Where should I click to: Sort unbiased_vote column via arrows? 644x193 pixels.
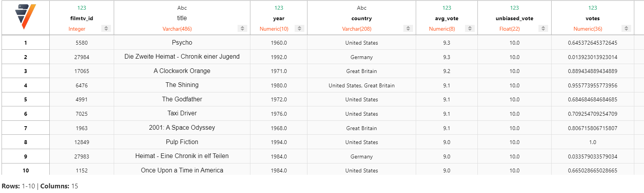tap(543, 28)
